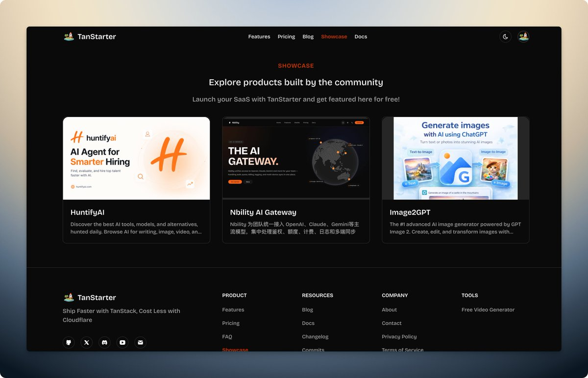Open footer Docs link under Resources
Screen dimensions: 588x378
click(308, 323)
